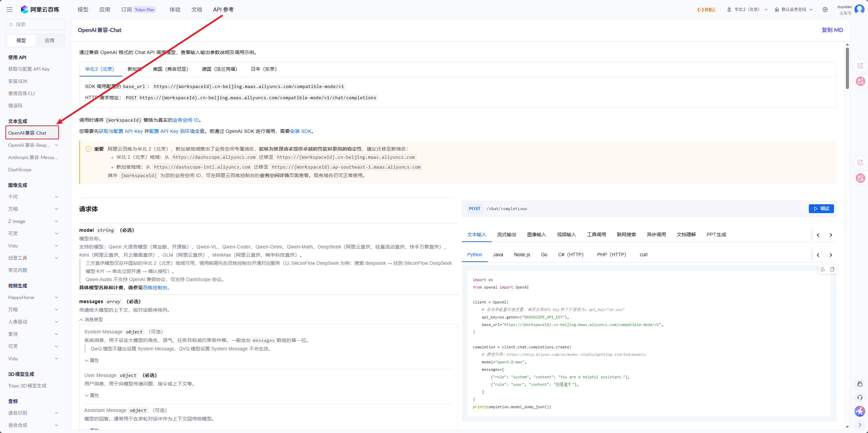The image size is (868, 433).
Task: Open the 模型 top navigation item
Action: [83, 10]
